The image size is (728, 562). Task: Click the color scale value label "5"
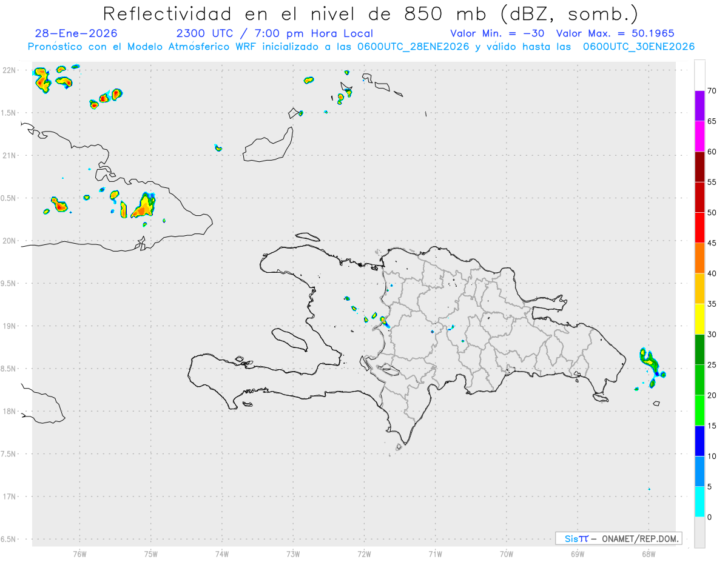pos(710,487)
